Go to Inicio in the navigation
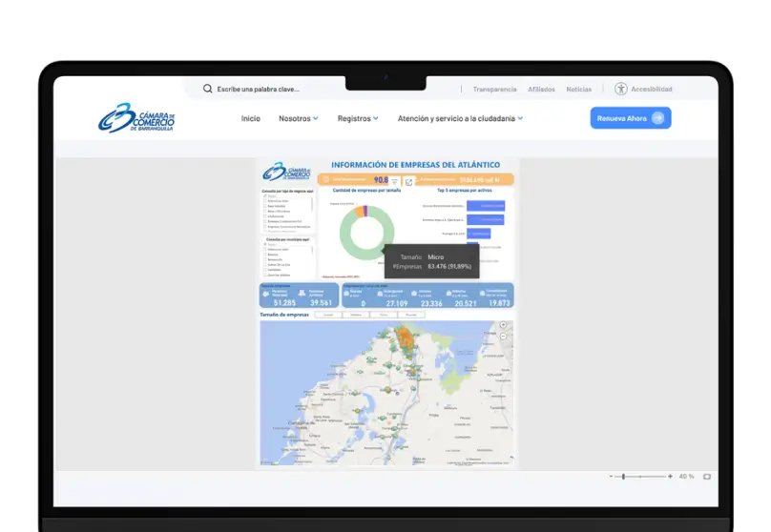The image size is (771, 532). point(250,118)
